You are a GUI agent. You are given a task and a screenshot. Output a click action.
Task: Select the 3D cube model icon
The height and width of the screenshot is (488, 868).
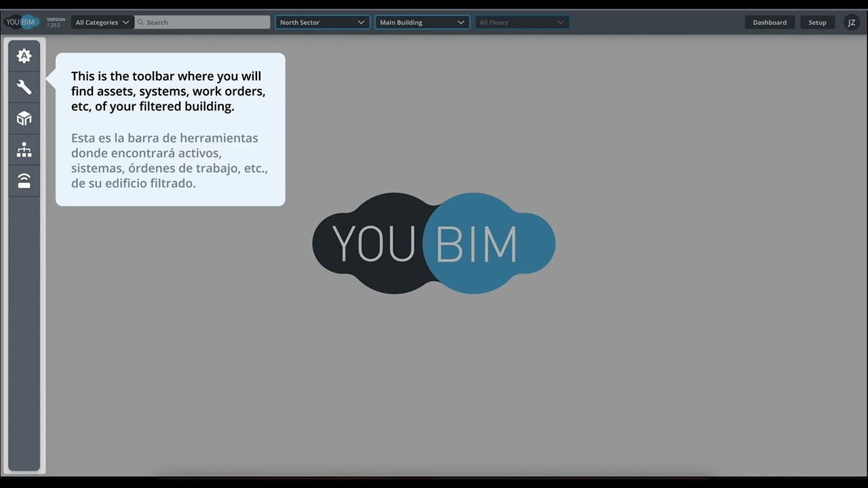(x=24, y=119)
